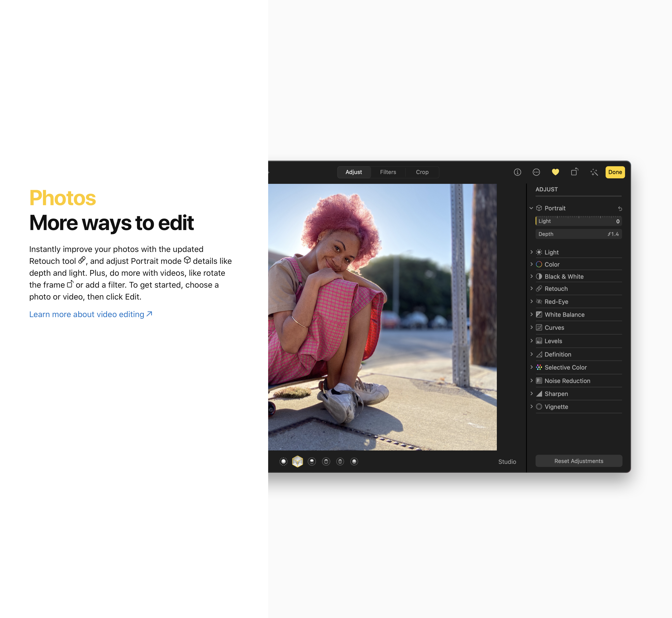Viewport: 672px width, 618px height.
Task: Click the Levels histogram icon
Action: tap(539, 341)
